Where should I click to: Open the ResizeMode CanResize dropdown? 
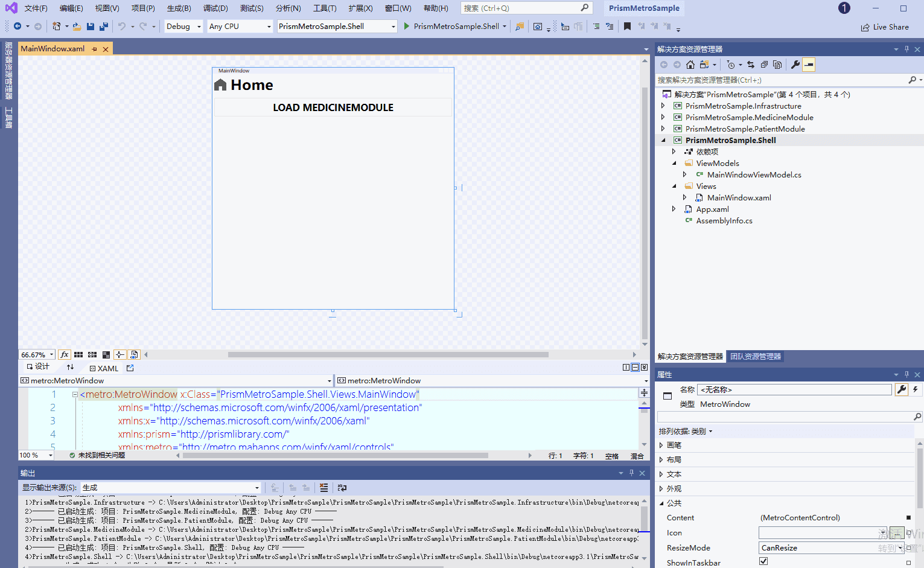point(830,547)
